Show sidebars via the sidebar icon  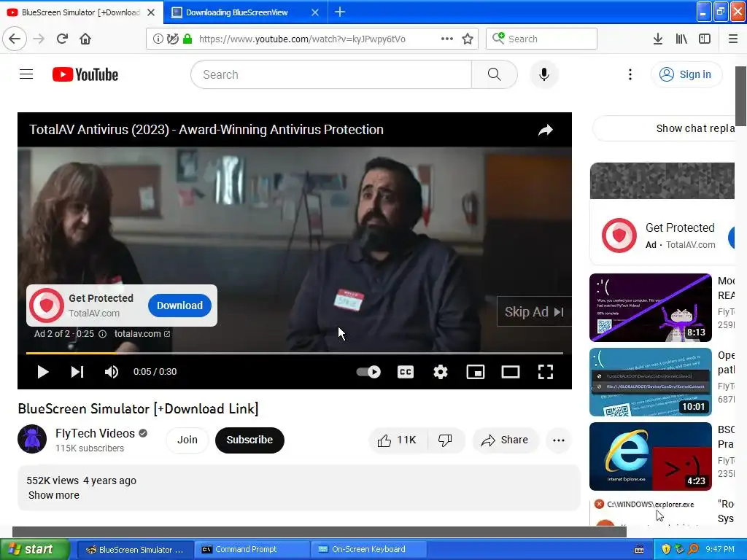705,39
